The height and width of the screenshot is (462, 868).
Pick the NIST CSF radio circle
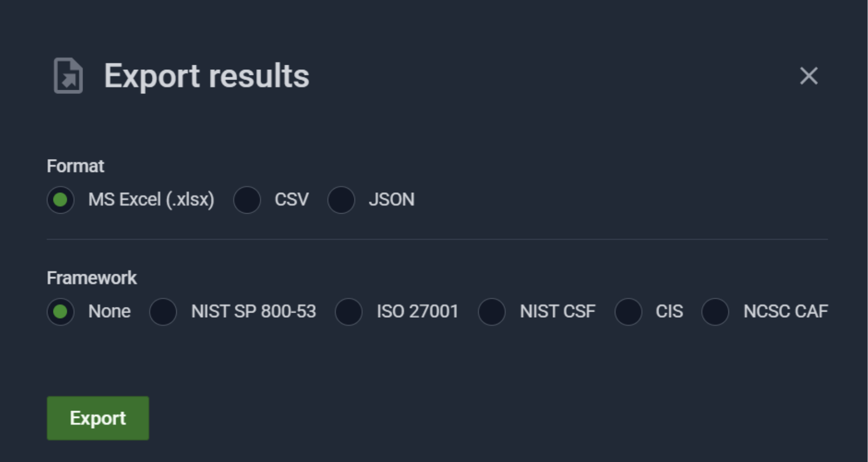coord(492,312)
